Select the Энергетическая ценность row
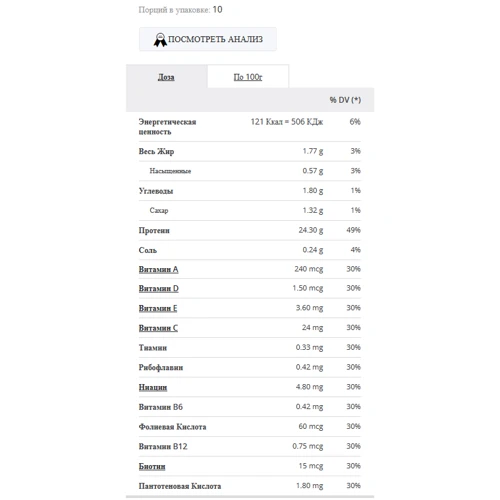This screenshot has height=500, width=500. (250, 126)
